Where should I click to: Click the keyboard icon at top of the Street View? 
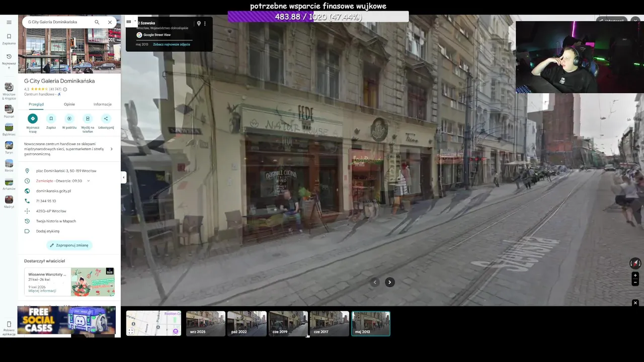pos(129,22)
